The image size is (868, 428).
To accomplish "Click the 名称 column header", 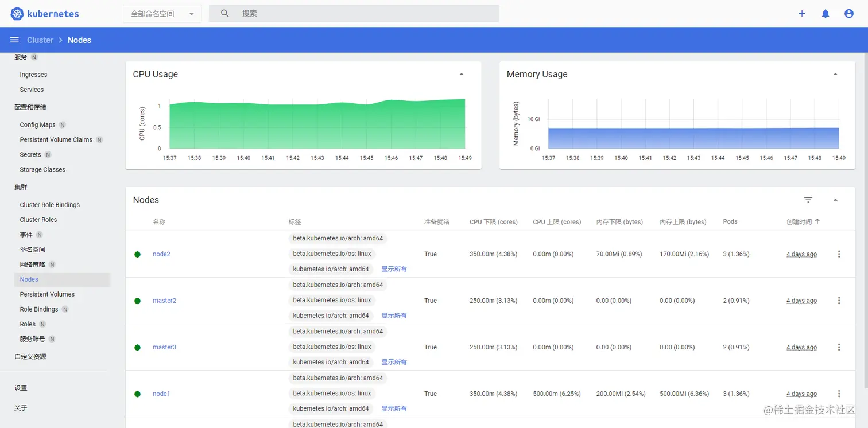I will coord(159,222).
